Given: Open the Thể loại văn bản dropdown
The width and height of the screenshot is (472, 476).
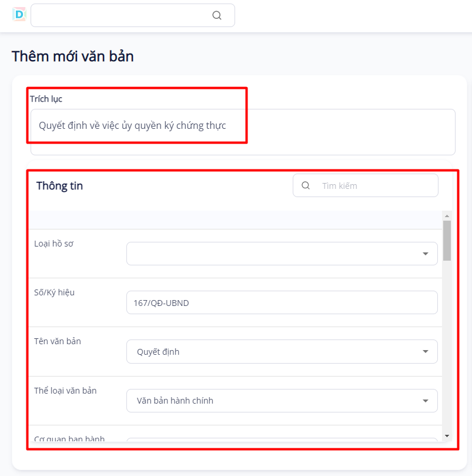Looking at the screenshot, I should [282, 401].
